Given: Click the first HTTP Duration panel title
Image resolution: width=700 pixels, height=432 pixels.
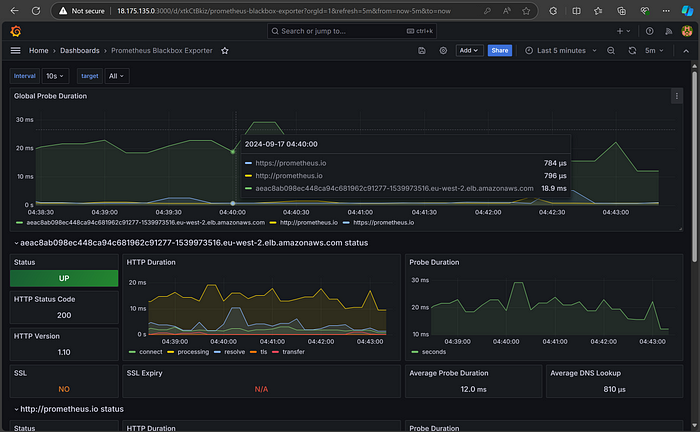Looking at the screenshot, I should pos(151,262).
